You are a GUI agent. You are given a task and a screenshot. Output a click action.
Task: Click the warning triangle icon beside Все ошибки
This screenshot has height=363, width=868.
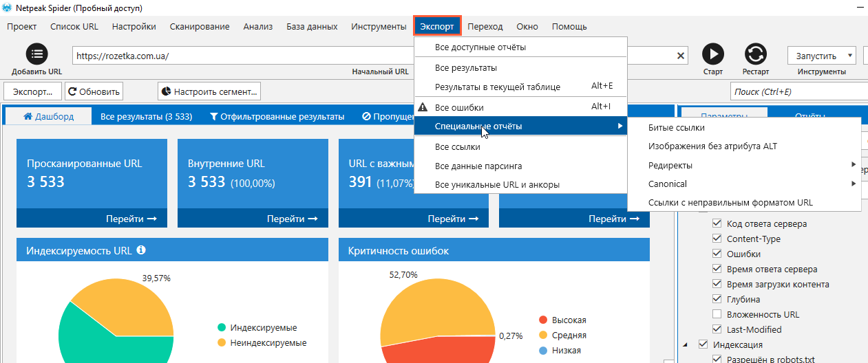click(x=424, y=107)
